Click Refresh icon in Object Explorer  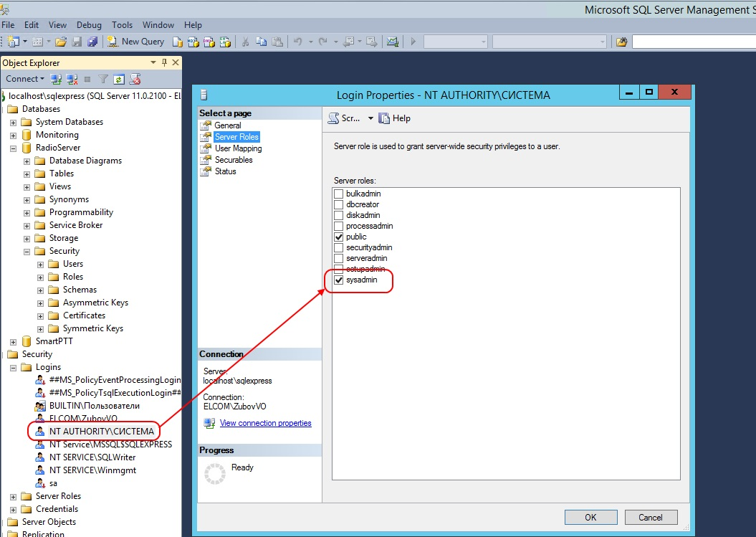click(x=119, y=79)
